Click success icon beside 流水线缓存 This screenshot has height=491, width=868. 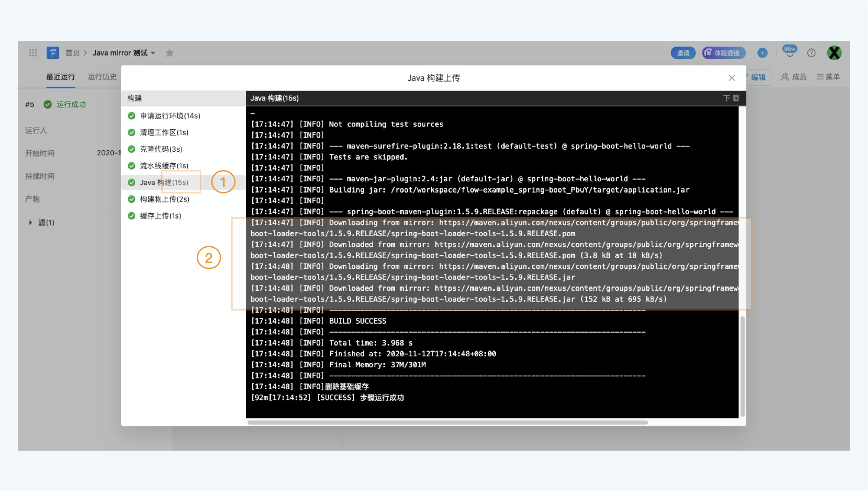(x=132, y=166)
